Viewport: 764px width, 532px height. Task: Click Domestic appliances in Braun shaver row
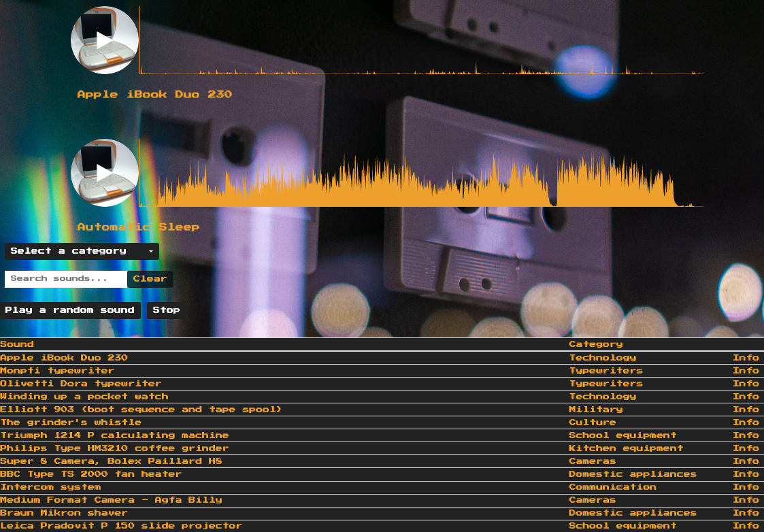click(x=633, y=512)
